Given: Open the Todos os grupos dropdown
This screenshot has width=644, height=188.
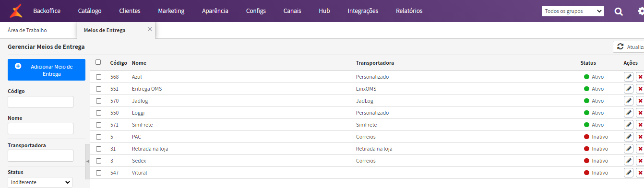Looking at the screenshot, I should 572,11.
